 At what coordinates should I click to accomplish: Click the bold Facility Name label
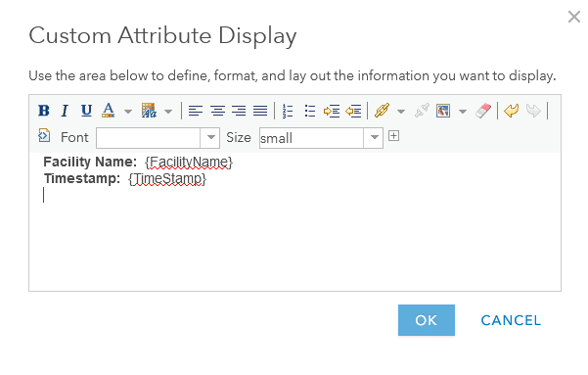[90, 162]
